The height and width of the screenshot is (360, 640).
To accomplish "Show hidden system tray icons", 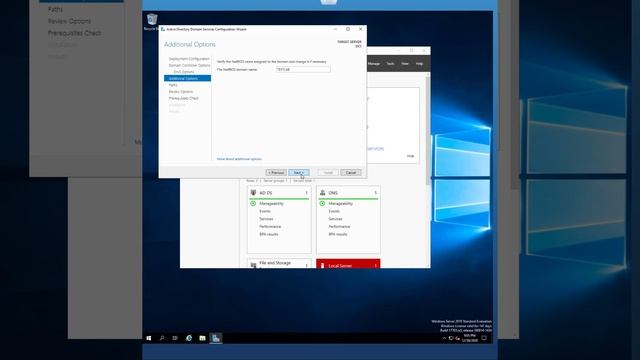I will pyautogui.click(x=444, y=338).
